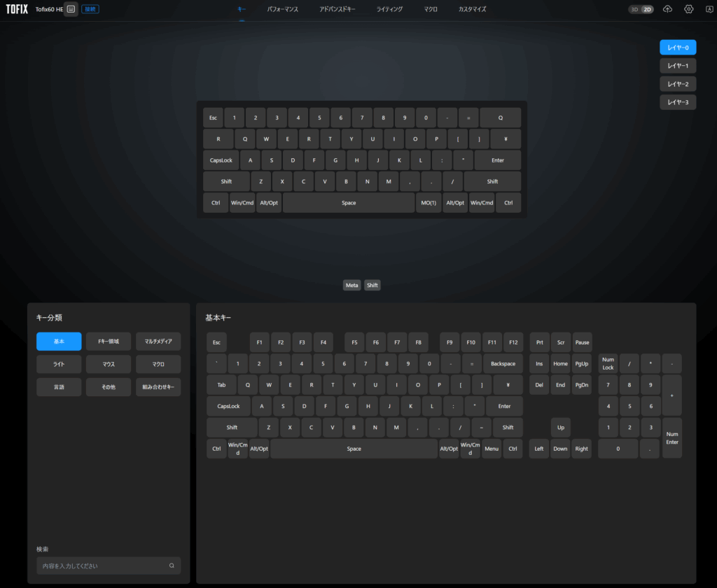Click the magnifier icon in the search field

(172, 566)
